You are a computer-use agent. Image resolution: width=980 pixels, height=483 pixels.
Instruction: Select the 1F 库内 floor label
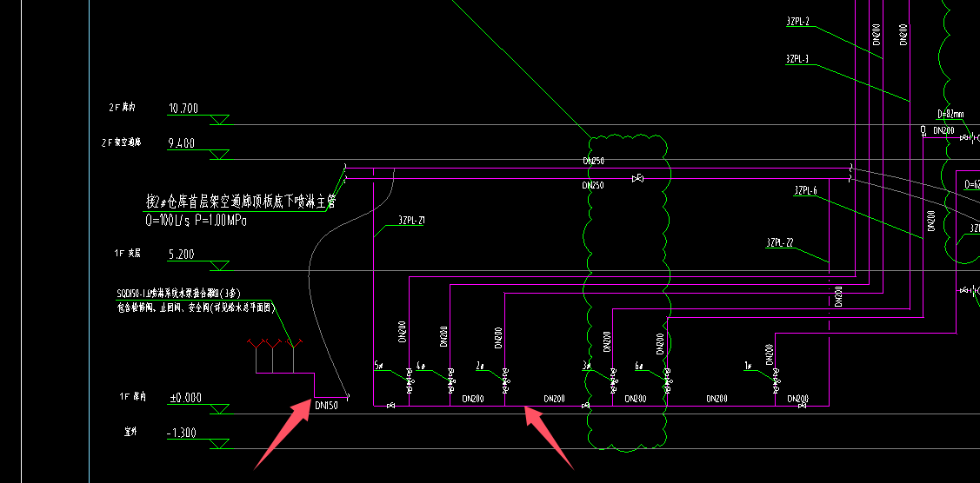132,396
